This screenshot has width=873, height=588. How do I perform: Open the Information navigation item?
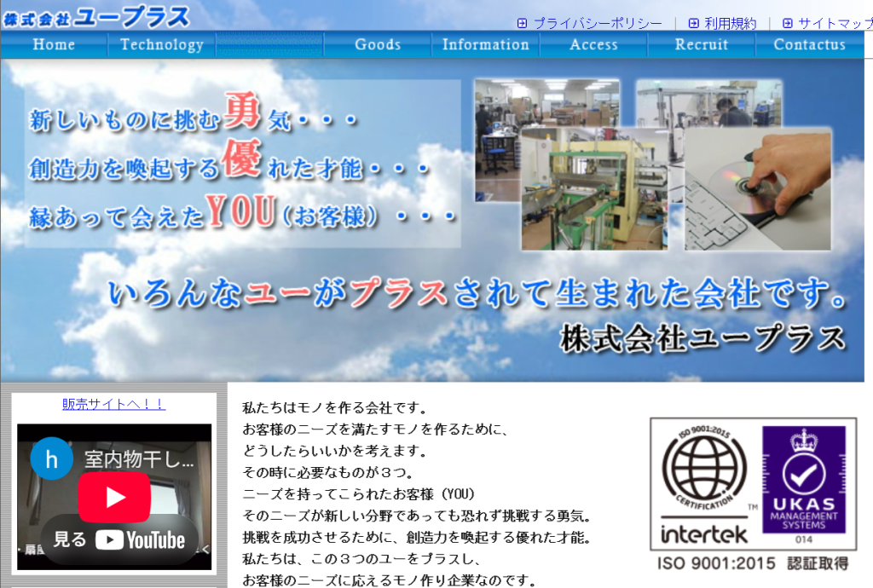pos(485,45)
